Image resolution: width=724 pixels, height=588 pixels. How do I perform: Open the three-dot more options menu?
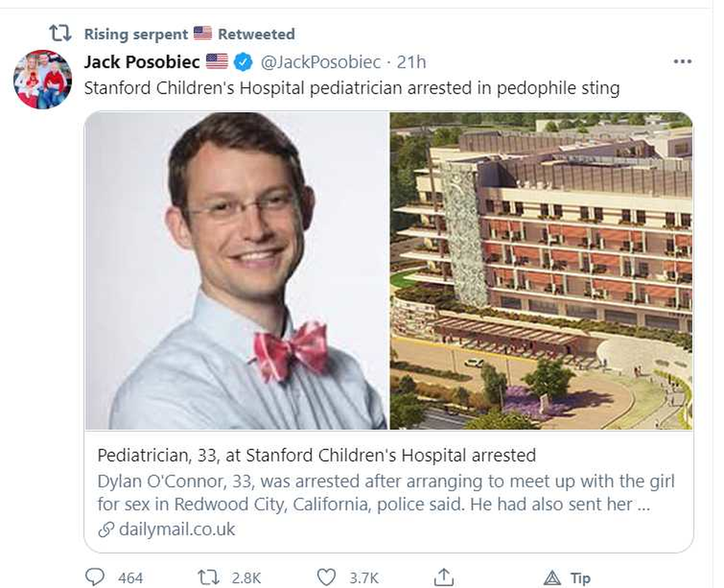[682, 62]
